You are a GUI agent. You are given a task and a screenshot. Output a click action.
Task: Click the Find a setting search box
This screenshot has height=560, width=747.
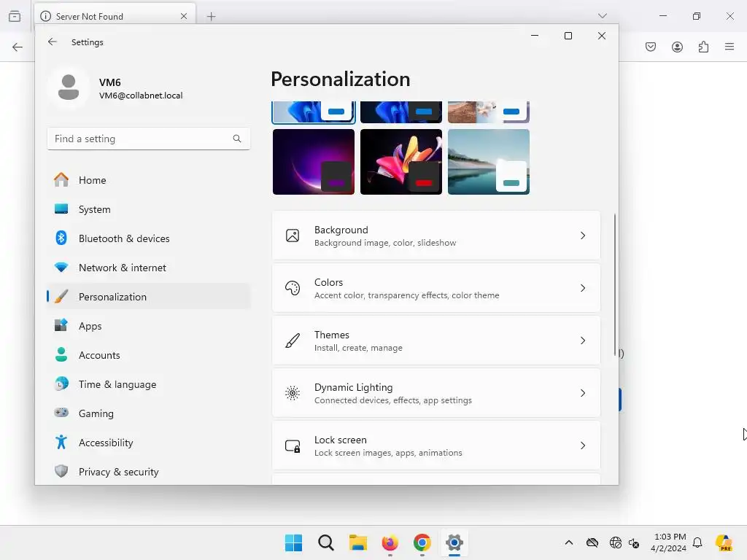tap(149, 139)
